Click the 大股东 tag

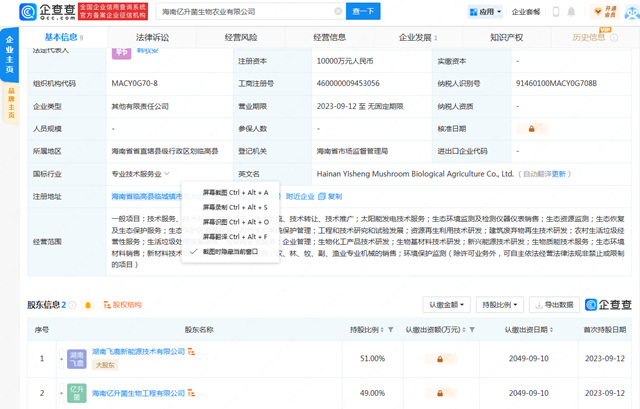[105, 365]
